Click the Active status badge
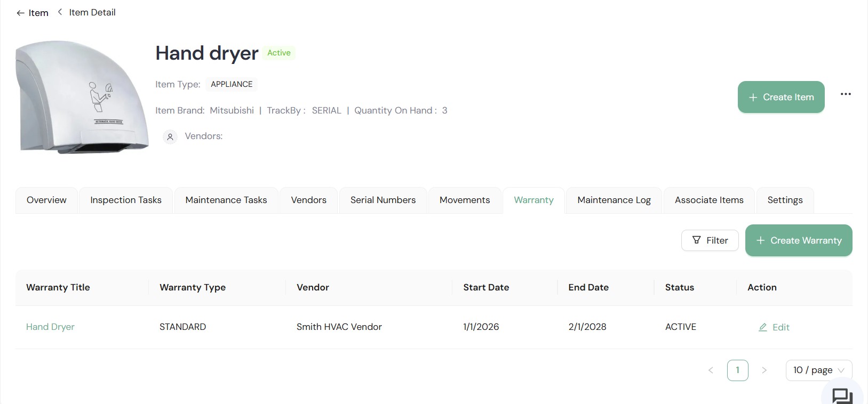 [x=278, y=53]
